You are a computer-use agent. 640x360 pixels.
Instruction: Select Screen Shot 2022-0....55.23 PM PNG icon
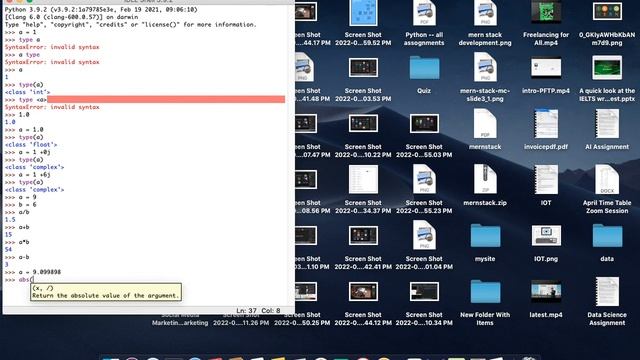pyautogui.click(x=424, y=179)
